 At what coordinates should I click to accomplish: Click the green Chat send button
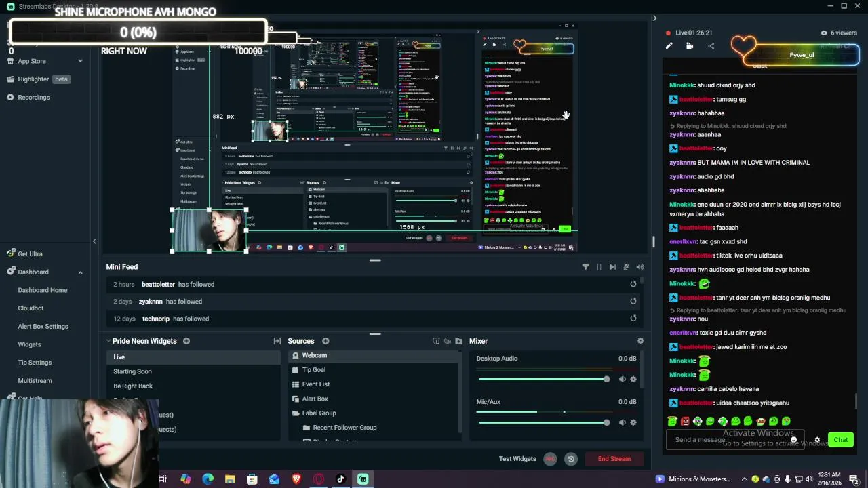(x=841, y=440)
